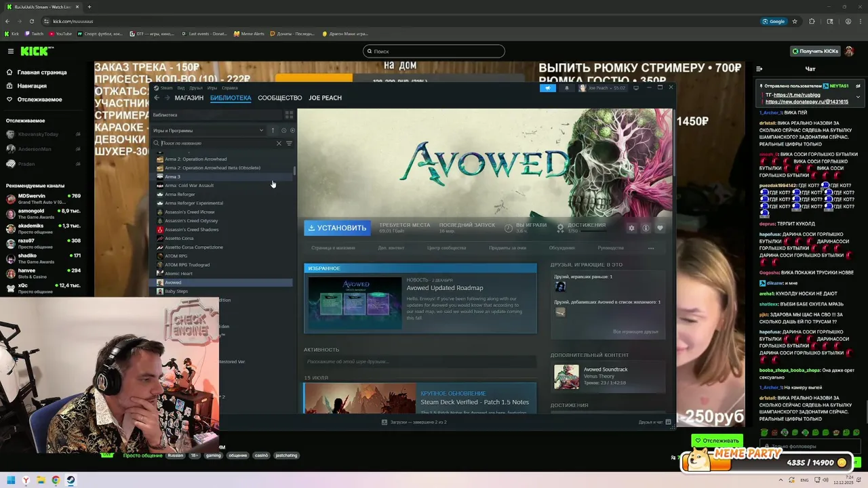Expand the pinned chat message chevron
The width and height of the screenshot is (868, 488).
coord(858,97)
